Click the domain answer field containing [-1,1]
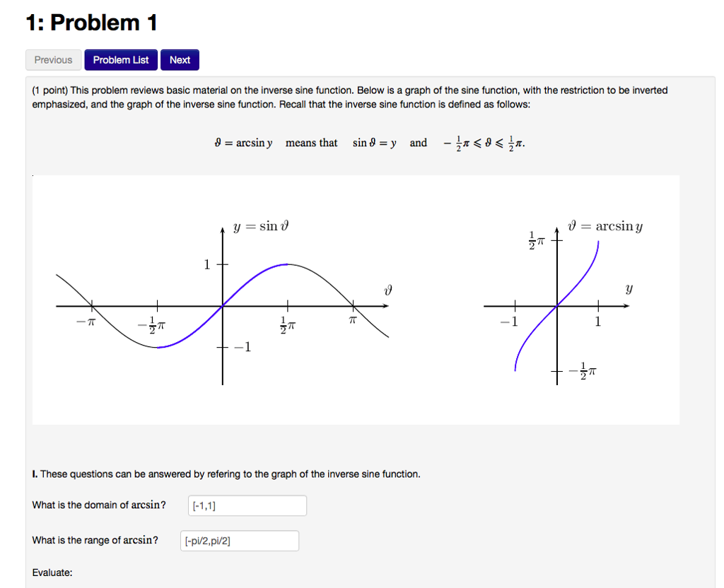This screenshot has height=588, width=724. point(246,505)
